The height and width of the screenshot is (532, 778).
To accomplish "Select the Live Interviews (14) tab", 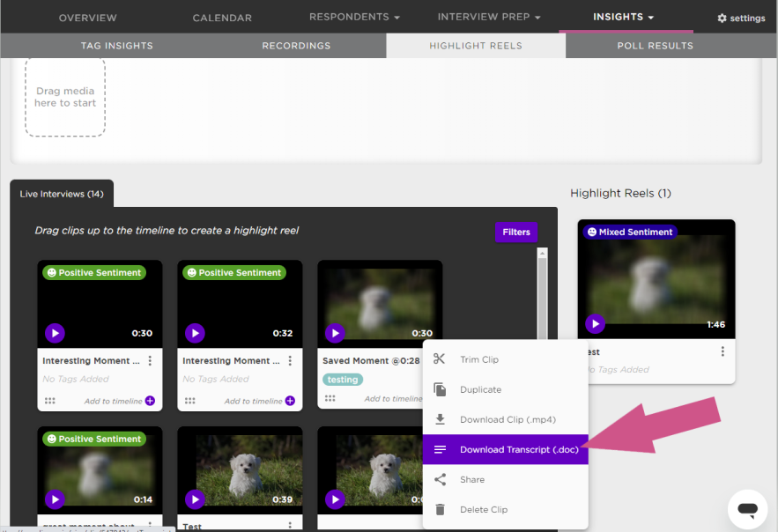I will [x=62, y=194].
